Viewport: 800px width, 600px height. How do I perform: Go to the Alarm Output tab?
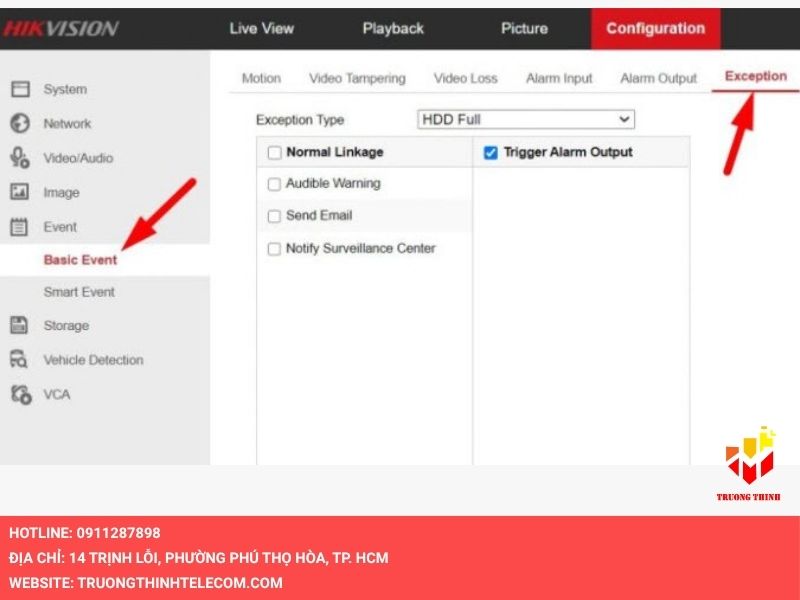click(658, 79)
